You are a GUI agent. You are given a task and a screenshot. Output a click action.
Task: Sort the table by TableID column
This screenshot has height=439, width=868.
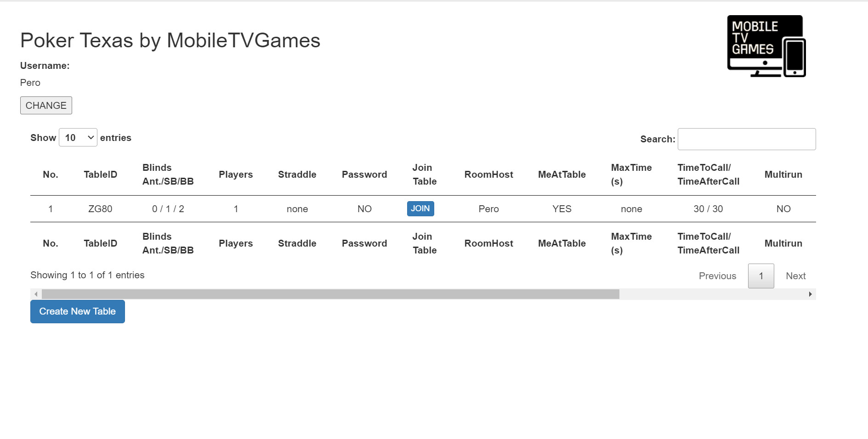[x=101, y=174]
